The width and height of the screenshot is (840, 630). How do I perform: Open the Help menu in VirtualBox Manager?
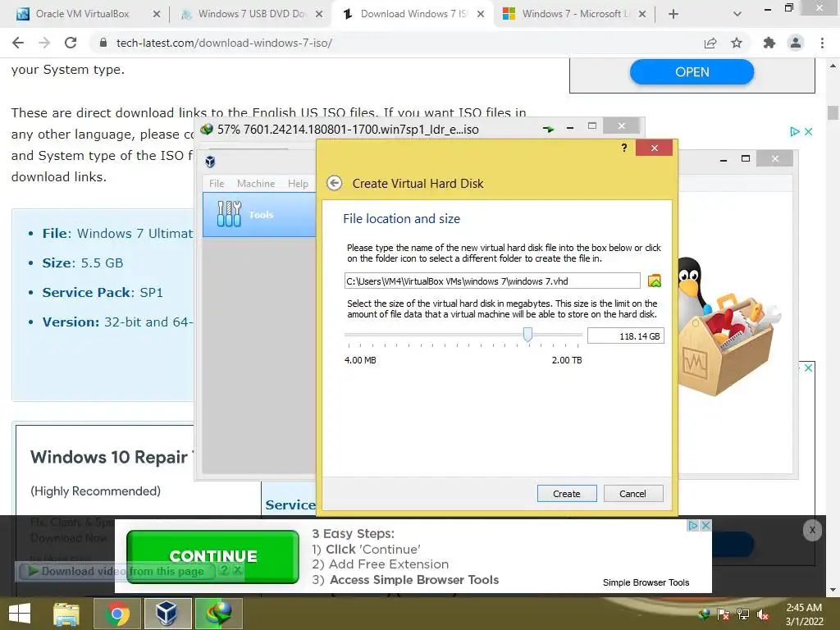298,183
